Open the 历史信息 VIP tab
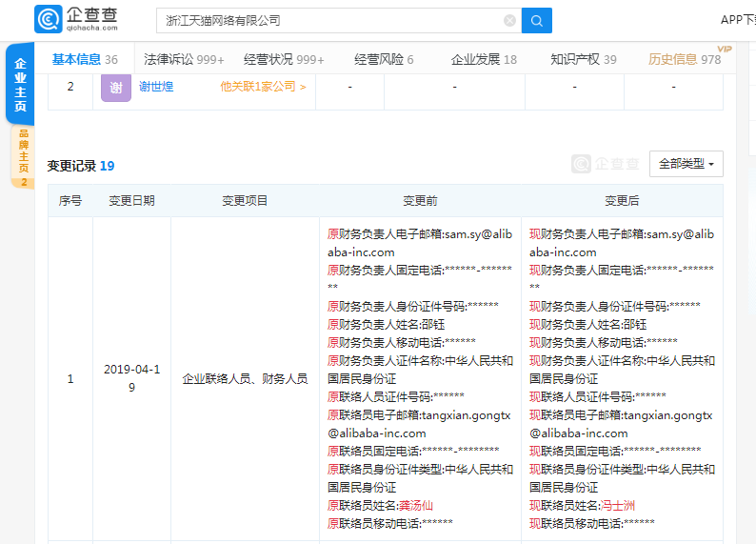 685,59
